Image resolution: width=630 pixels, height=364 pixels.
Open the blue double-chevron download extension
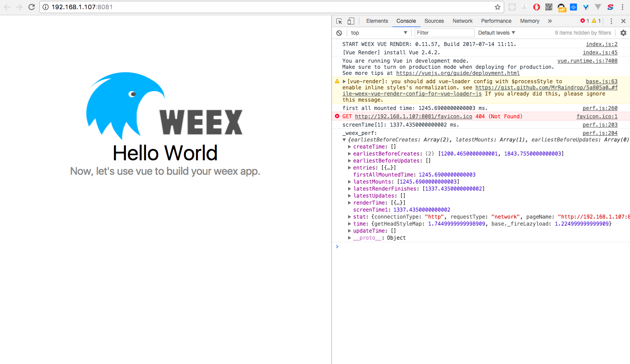pyautogui.click(x=573, y=7)
